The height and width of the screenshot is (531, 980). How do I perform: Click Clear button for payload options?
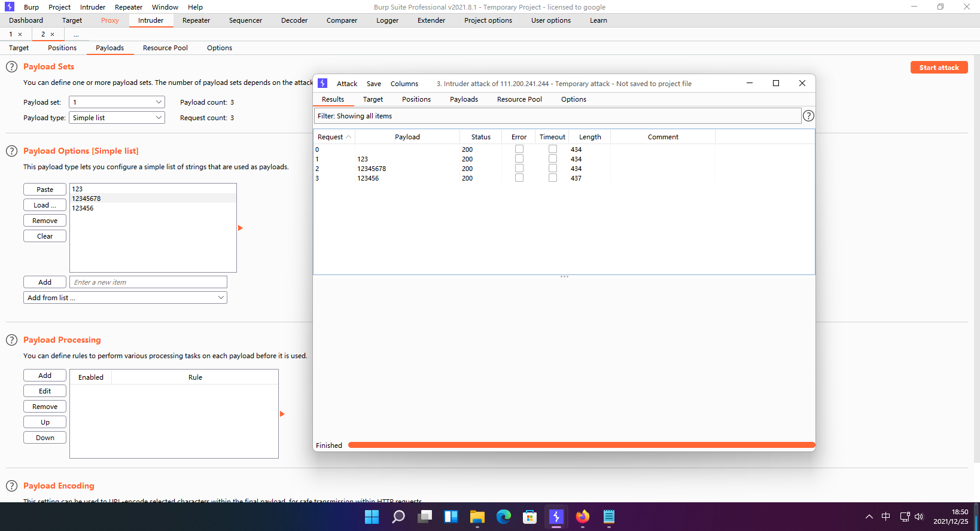[x=45, y=236]
